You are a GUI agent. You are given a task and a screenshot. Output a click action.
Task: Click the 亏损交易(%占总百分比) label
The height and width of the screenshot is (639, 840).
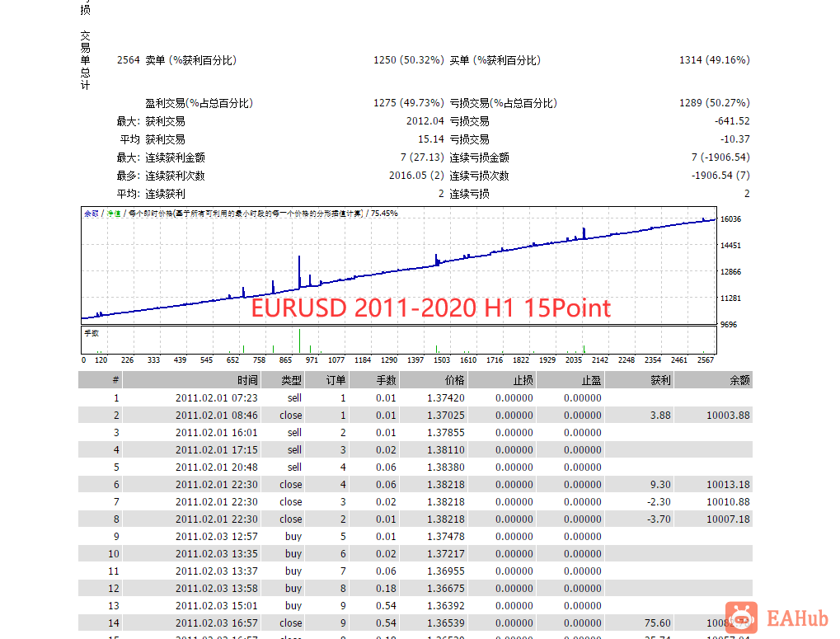click(x=503, y=103)
